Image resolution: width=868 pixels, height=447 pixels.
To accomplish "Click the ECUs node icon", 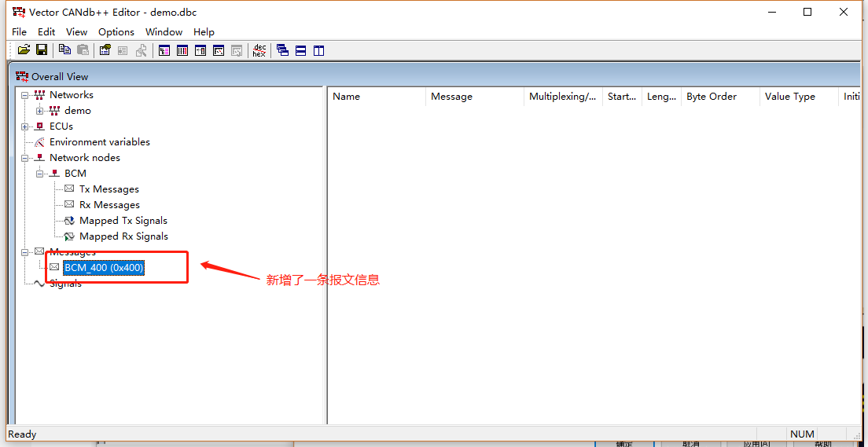I will tap(39, 126).
